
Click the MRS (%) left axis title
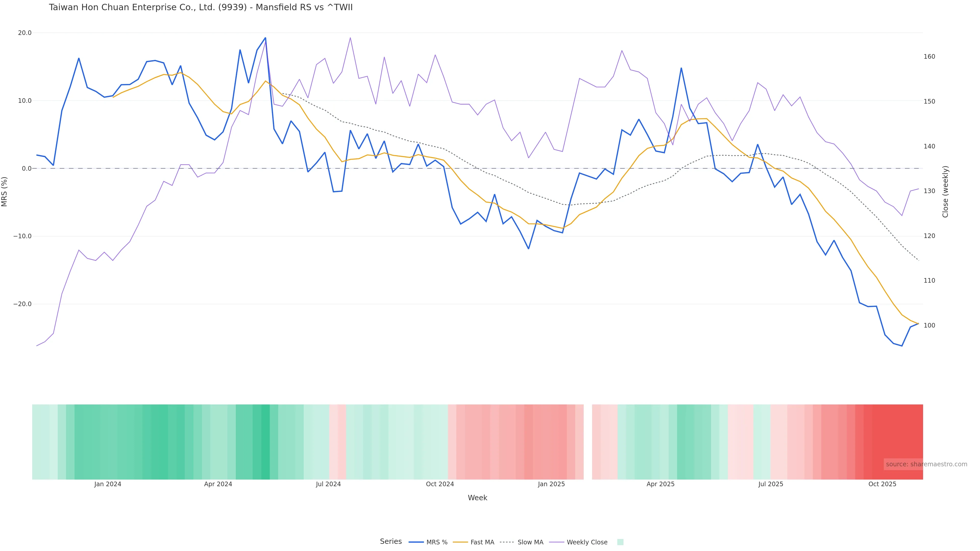pyautogui.click(x=5, y=192)
